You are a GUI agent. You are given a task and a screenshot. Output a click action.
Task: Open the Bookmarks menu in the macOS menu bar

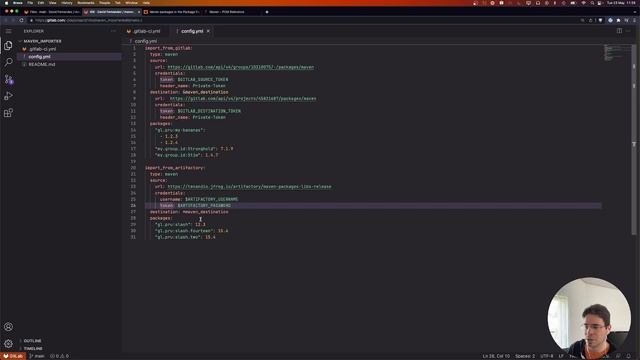click(x=86, y=3)
